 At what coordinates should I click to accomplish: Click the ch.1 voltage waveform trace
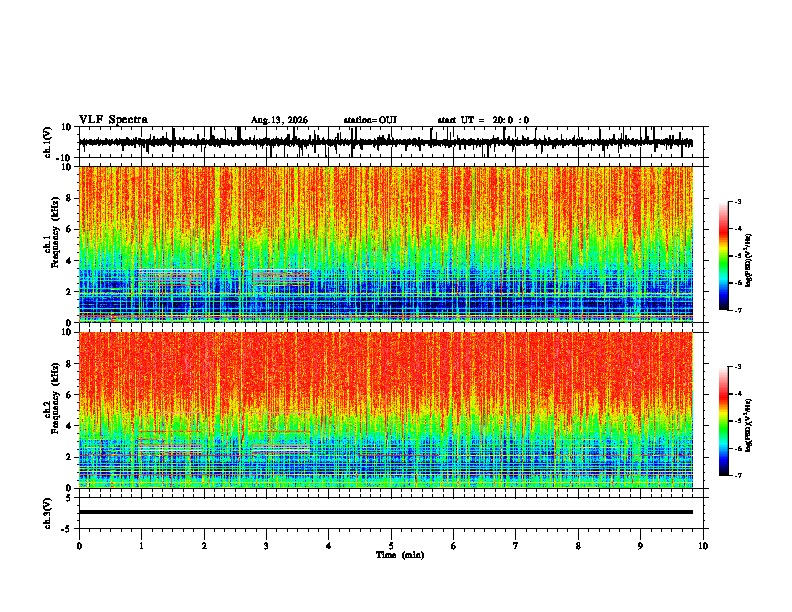[x=386, y=142]
